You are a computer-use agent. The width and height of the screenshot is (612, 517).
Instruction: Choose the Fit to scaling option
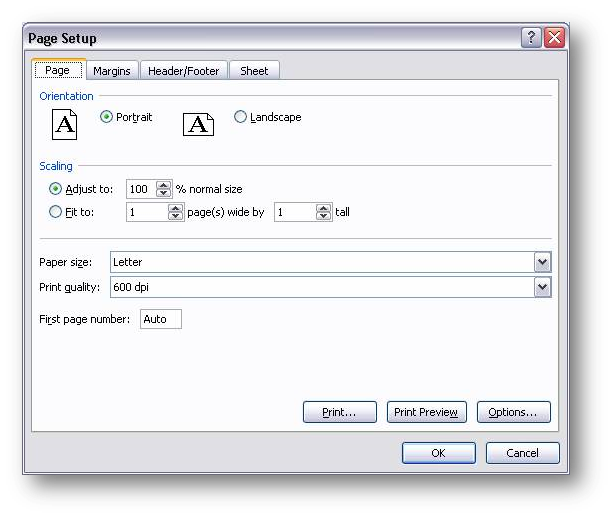(55, 212)
